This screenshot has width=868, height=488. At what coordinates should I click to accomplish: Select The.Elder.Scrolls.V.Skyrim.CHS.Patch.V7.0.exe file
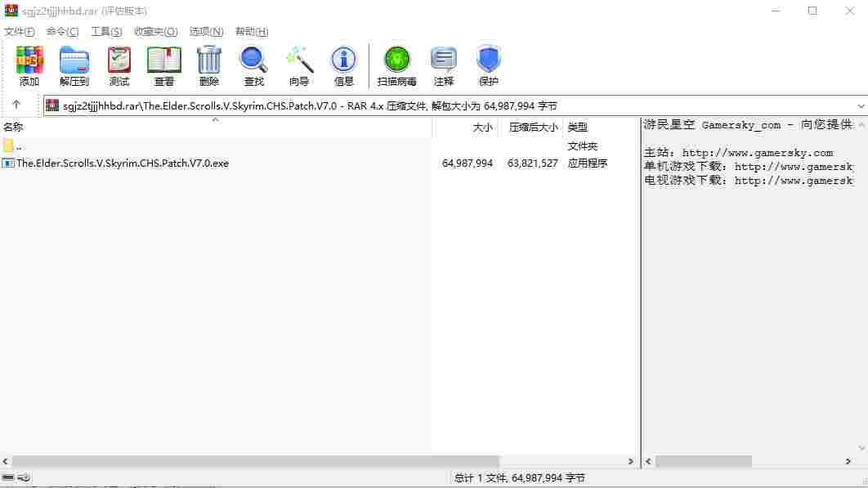click(x=123, y=163)
